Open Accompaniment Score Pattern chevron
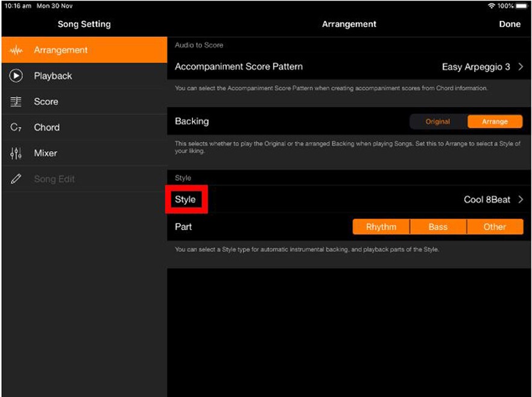The height and width of the screenshot is (397, 532). tap(521, 67)
